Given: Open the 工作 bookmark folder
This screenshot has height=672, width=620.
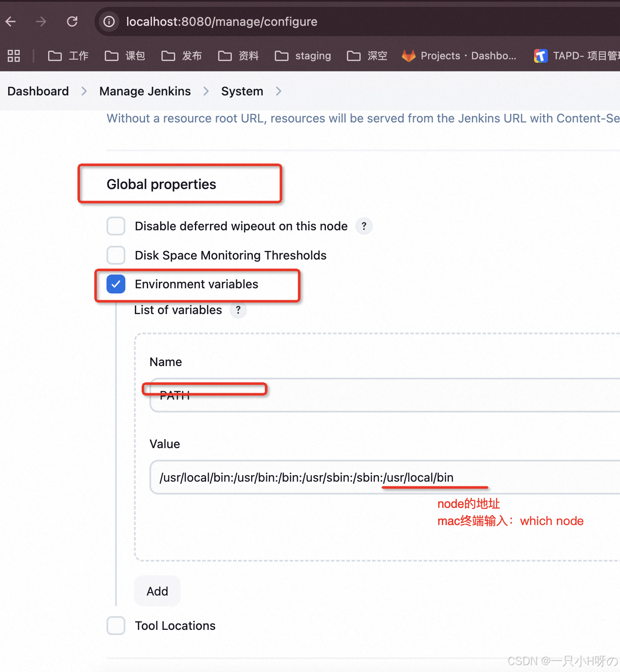Looking at the screenshot, I should [x=68, y=56].
